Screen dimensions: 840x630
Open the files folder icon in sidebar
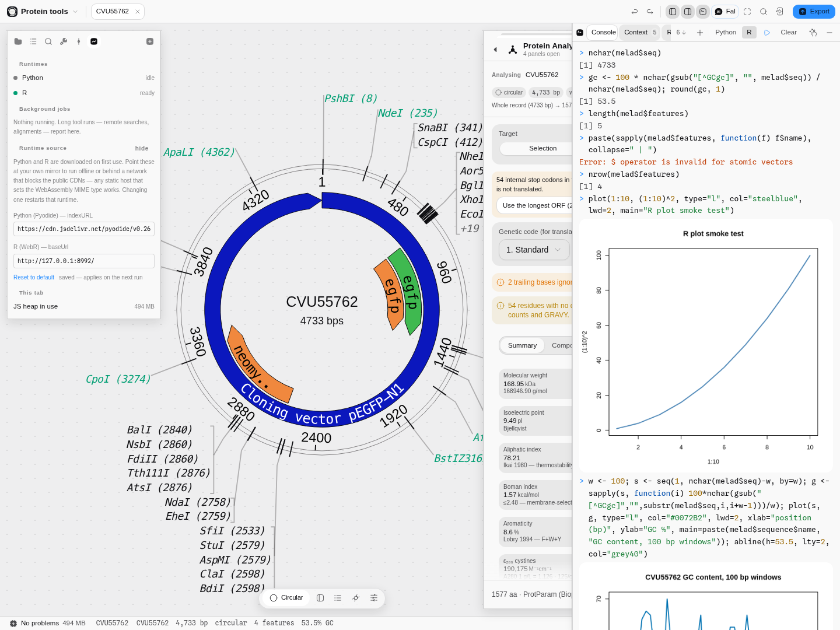(x=18, y=41)
